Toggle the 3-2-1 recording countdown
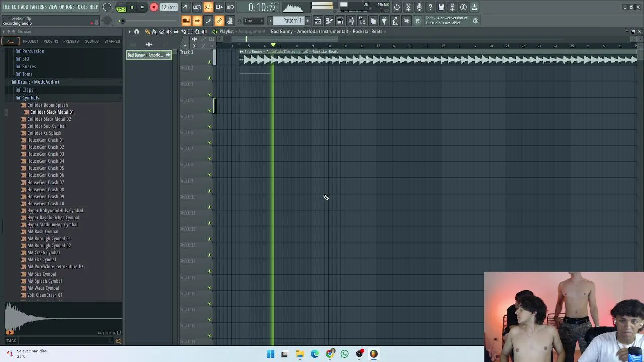644x362 pixels. tap(208, 7)
